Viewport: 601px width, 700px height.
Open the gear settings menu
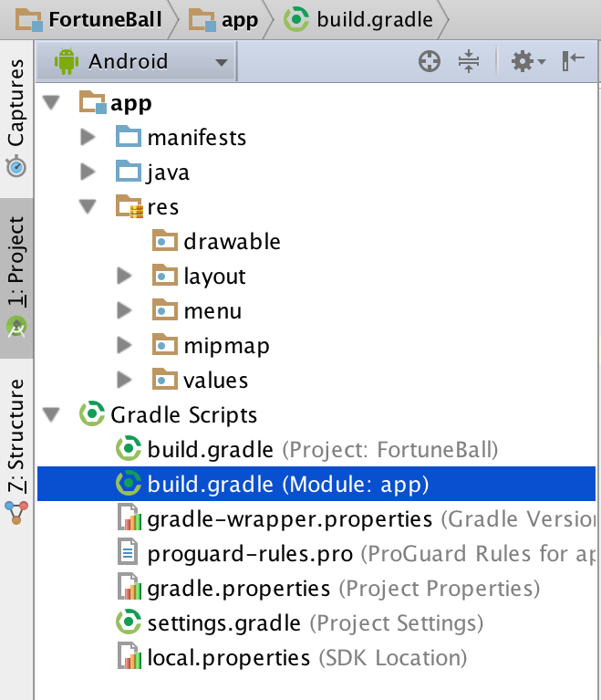coord(528,61)
